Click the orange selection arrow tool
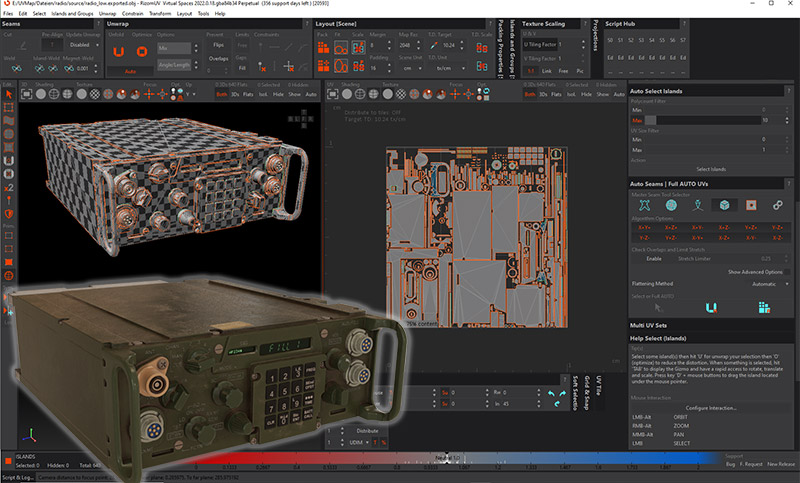800x483 pixels. pyautogui.click(x=9, y=93)
